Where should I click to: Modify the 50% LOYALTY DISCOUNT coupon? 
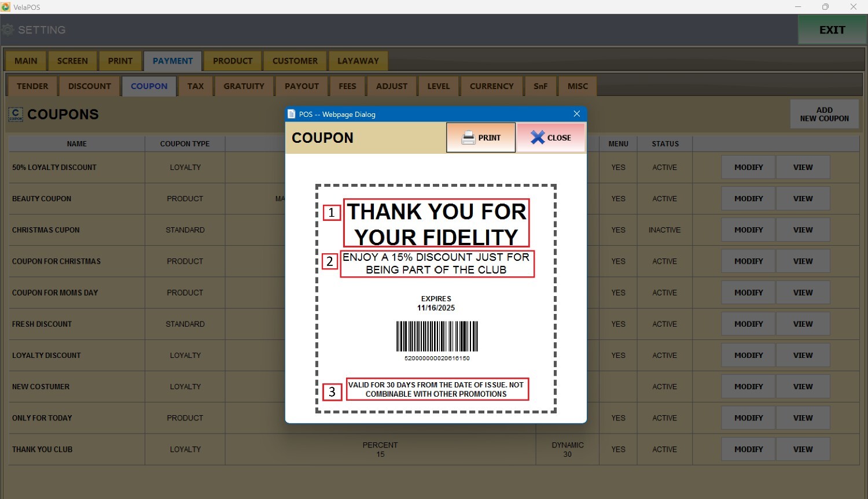(x=748, y=167)
